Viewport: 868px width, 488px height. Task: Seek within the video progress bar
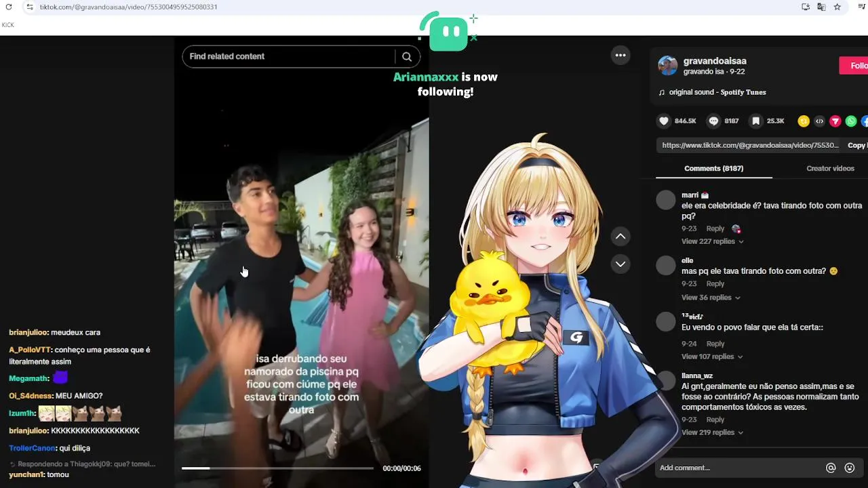[x=277, y=468]
